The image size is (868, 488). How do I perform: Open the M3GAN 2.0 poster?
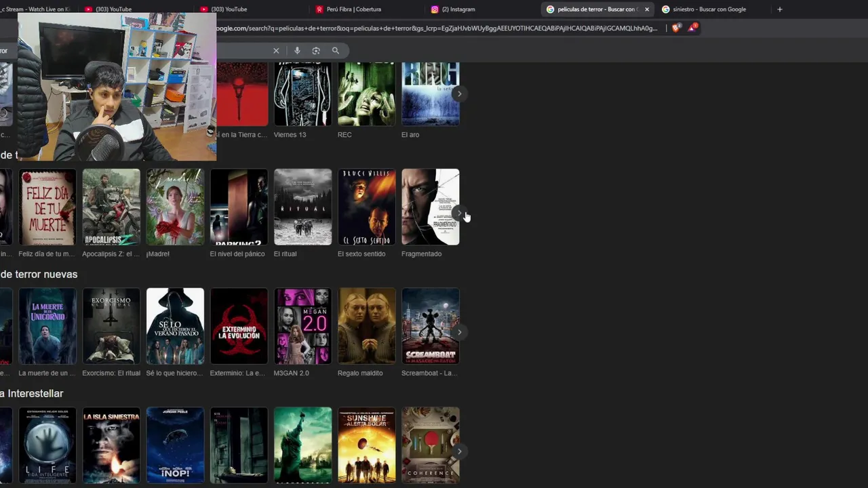click(302, 326)
